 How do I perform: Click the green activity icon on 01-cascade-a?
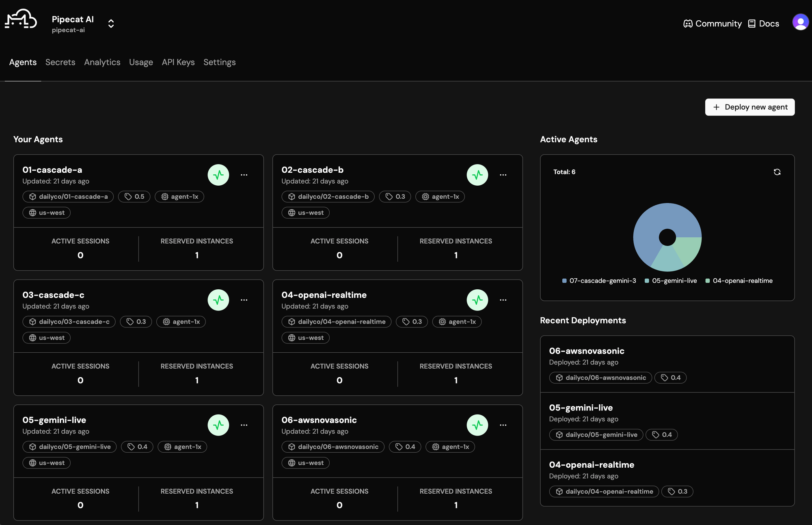[218, 175]
